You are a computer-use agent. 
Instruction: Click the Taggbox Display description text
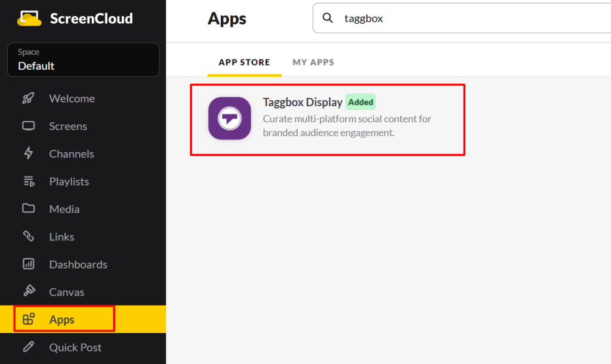[x=347, y=125]
